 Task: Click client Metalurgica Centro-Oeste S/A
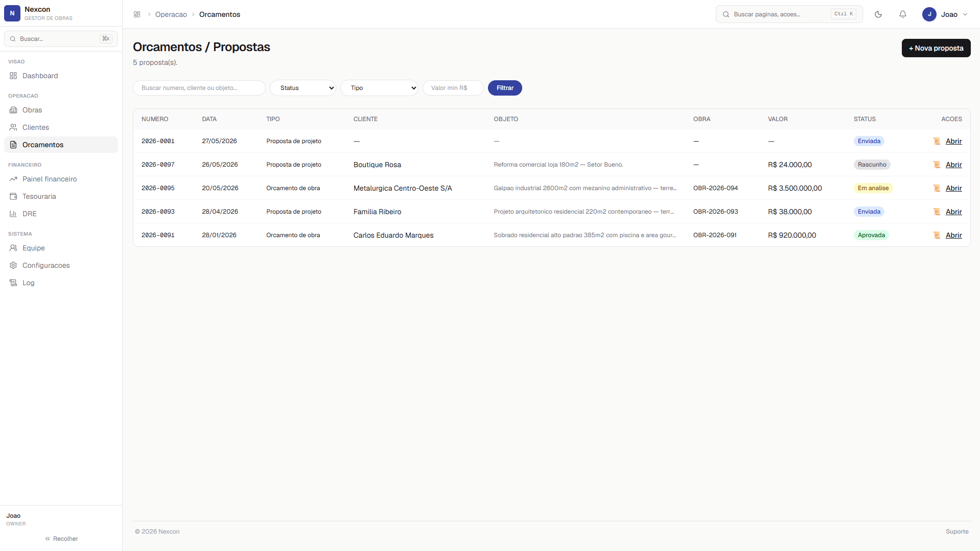pos(403,188)
